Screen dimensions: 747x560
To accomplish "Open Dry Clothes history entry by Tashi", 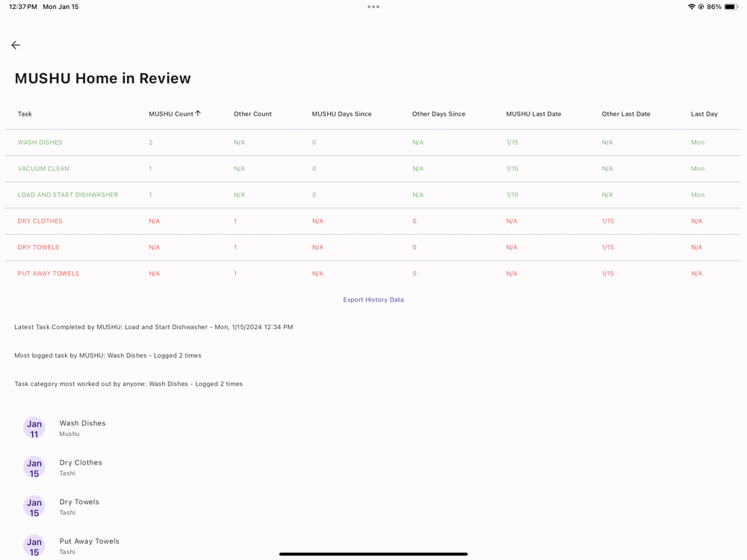I will (81, 467).
